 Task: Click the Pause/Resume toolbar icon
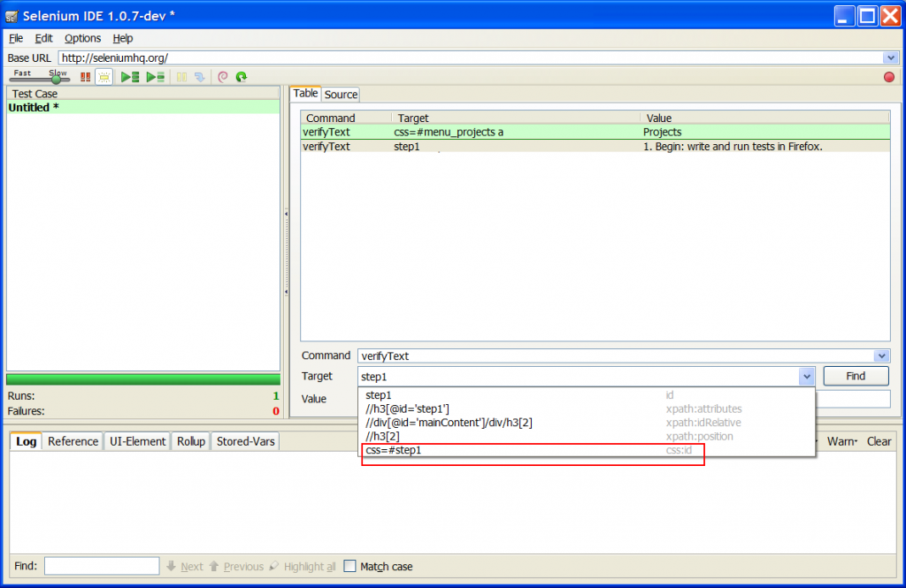[x=181, y=77]
